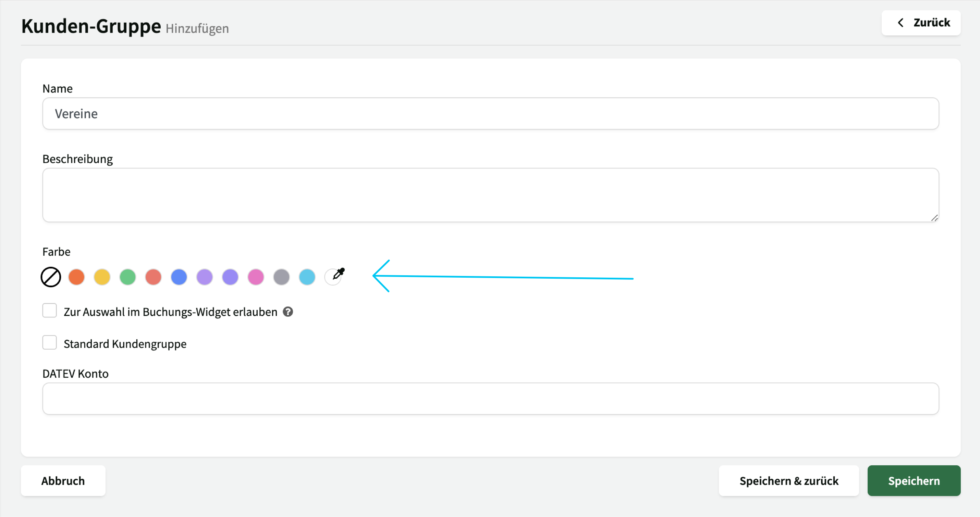Viewport: 980px width, 517px height.
Task: Click the DATEV Konto input field
Action: click(490, 399)
